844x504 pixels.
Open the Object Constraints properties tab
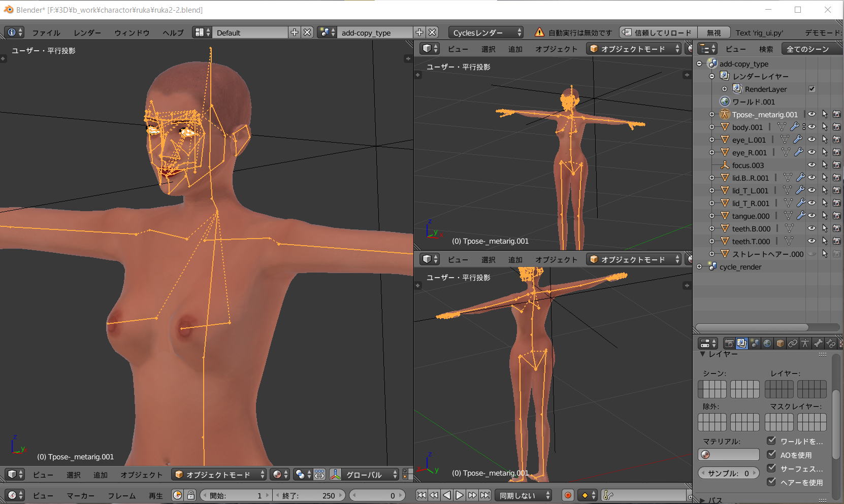[793, 344]
